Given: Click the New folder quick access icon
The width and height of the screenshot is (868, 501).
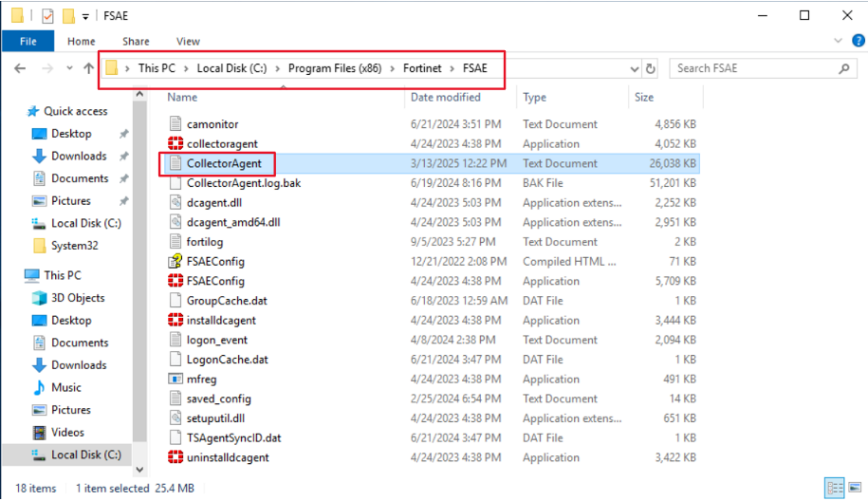Looking at the screenshot, I should point(68,16).
